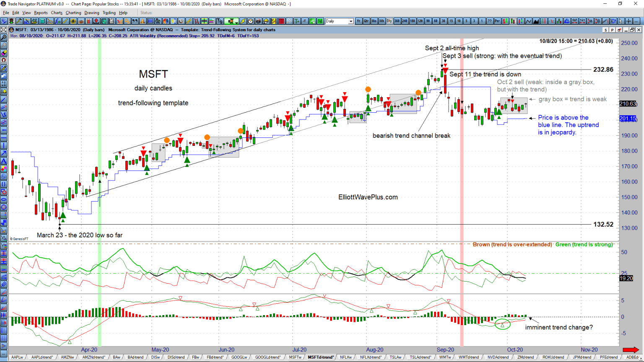Open the Reports menu
644x362 pixels.
41,13
